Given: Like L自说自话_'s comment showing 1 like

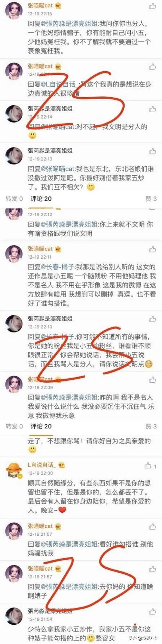Looking at the screenshot, I should (150, 466).
